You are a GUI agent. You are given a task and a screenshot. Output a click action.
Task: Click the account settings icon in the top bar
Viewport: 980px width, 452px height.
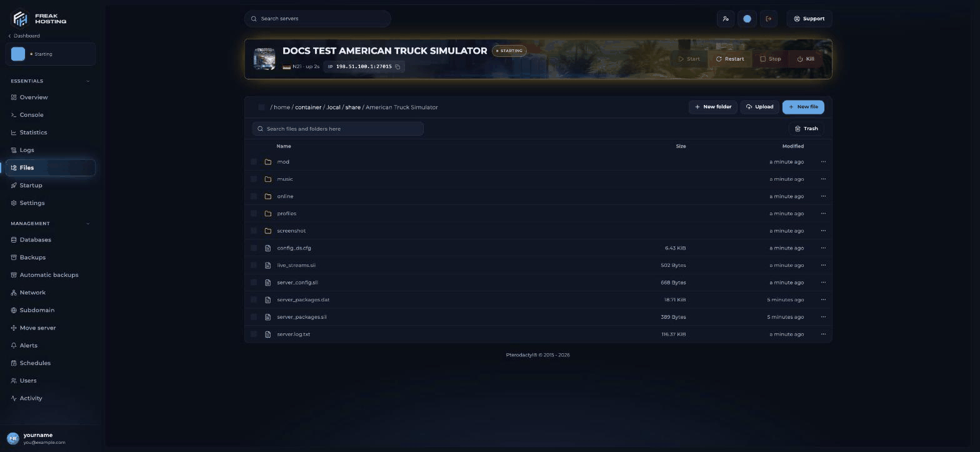pyautogui.click(x=726, y=19)
